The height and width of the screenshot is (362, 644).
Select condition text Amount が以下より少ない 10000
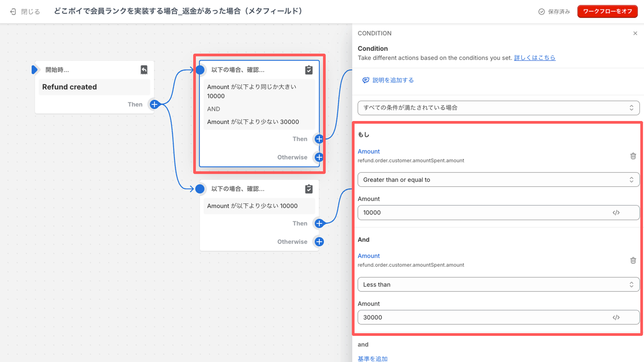click(x=252, y=206)
